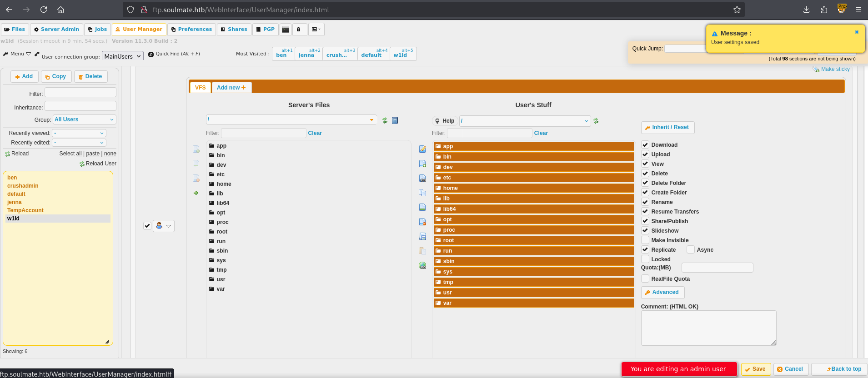Open the Preferences tab
868x378 pixels.
click(191, 29)
